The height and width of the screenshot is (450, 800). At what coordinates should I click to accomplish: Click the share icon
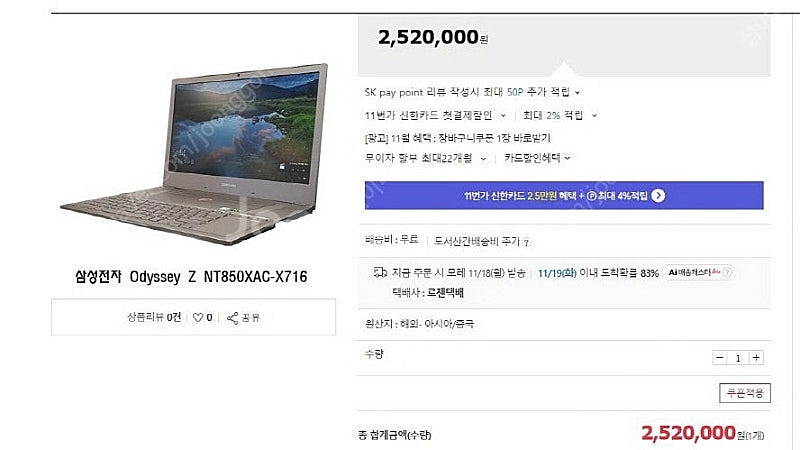click(232, 318)
